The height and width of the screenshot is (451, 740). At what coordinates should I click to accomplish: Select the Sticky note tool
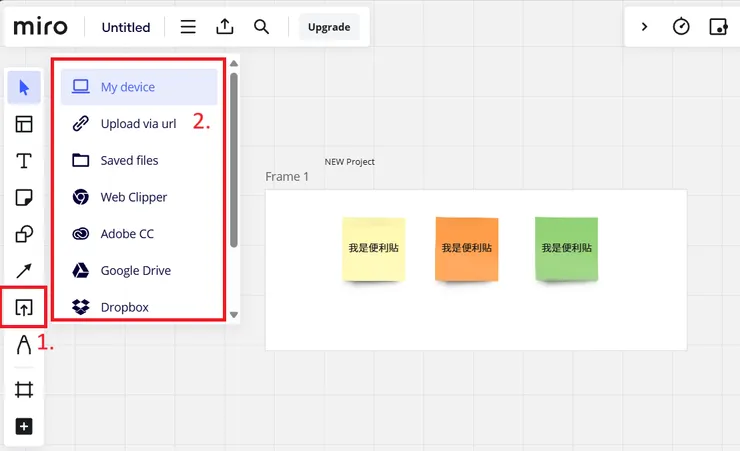point(24,198)
